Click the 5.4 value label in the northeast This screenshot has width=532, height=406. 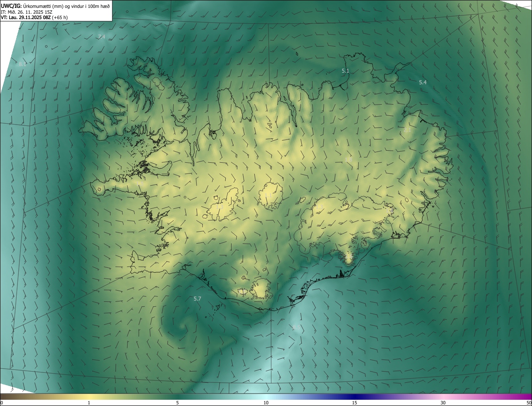[423, 83]
